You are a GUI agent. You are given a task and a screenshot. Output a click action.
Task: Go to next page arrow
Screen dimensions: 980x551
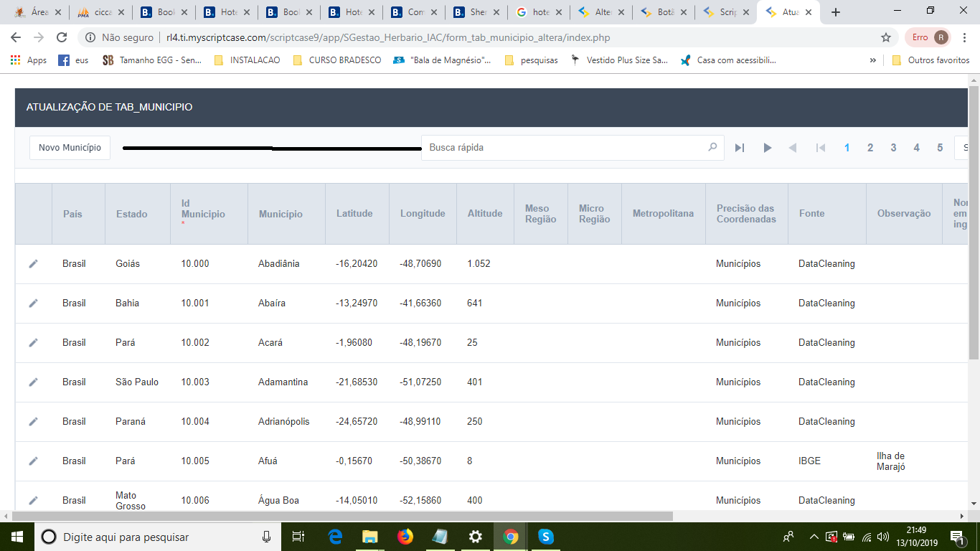pos(767,148)
